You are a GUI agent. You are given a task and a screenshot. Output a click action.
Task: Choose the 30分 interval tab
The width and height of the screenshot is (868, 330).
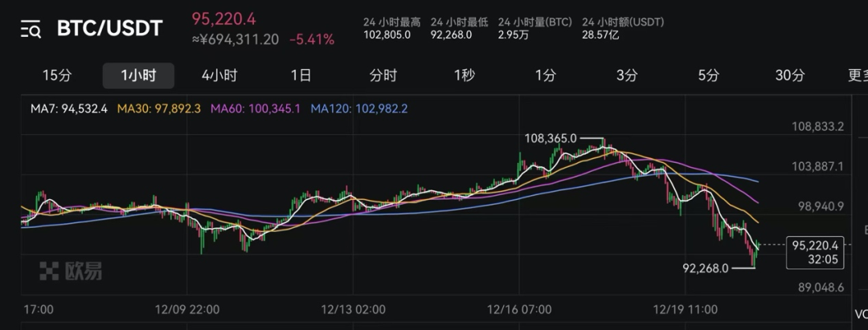point(789,75)
